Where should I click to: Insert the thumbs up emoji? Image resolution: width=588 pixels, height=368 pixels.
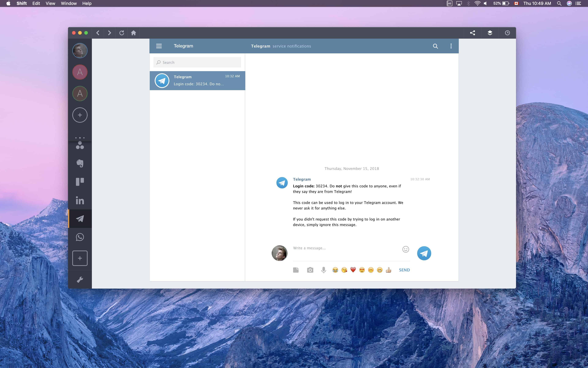click(x=388, y=270)
